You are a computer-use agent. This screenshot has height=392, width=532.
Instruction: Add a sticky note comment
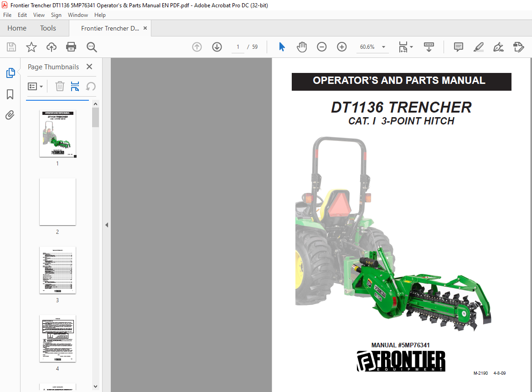click(x=458, y=47)
